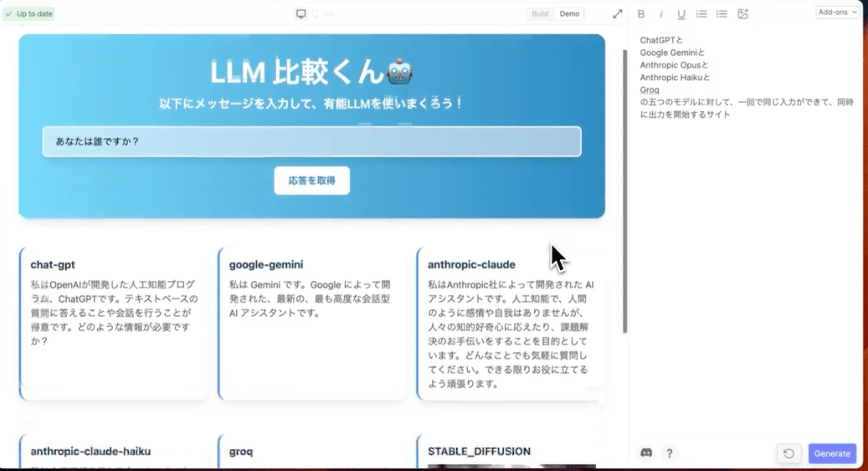Open the code view icon
This screenshot has height=471, width=868.
click(329, 14)
